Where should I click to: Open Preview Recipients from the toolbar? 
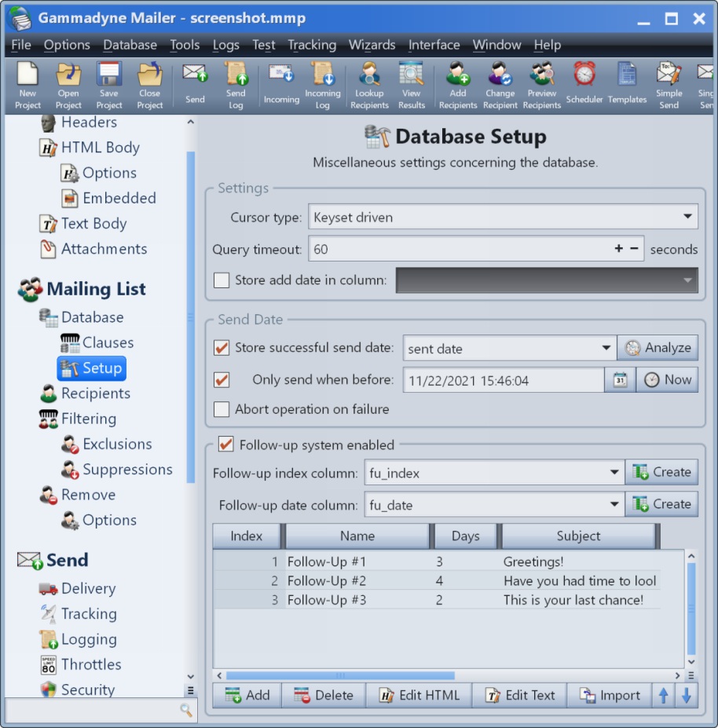coord(542,86)
